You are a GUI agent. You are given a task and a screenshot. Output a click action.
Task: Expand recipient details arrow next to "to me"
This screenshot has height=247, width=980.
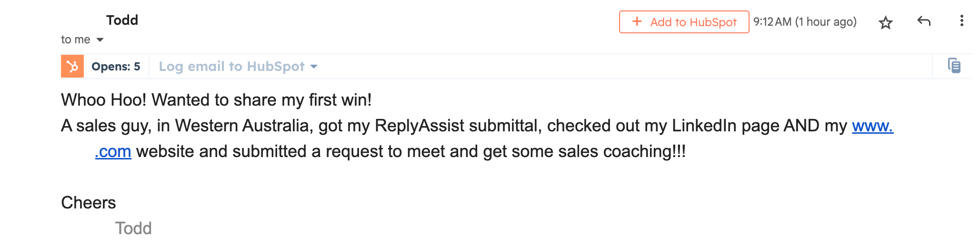coord(100,40)
